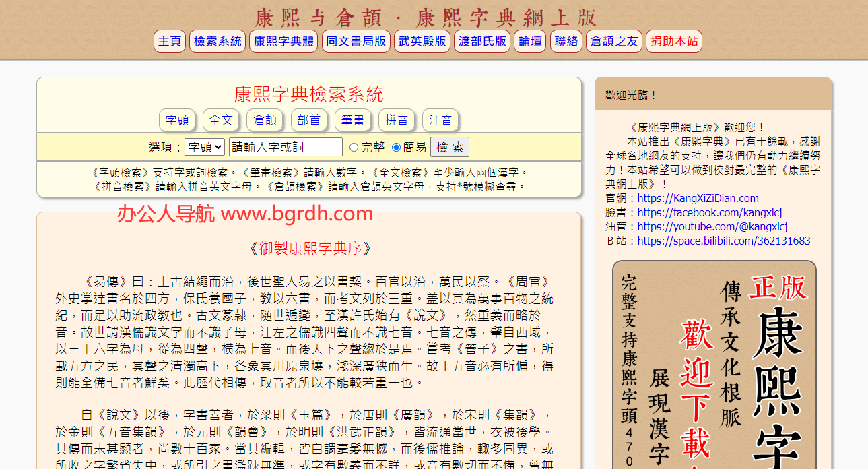Image resolution: width=868 pixels, height=469 pixels.
Task: Open the 同文書局版 edition
Action: click(356, 41)
